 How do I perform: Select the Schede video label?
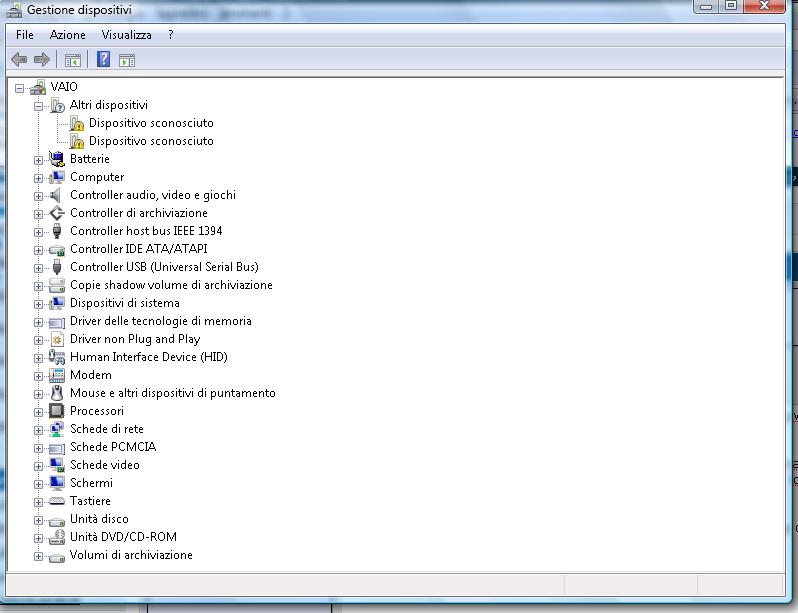point(105,465)
